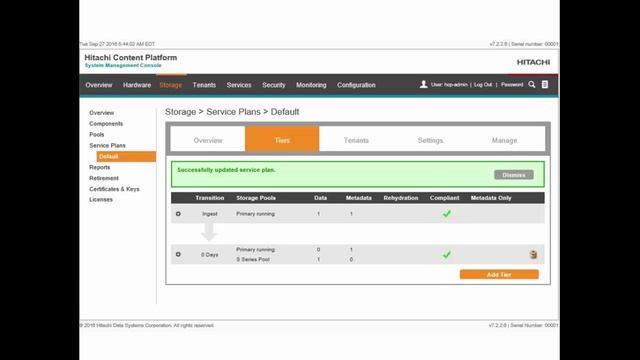Click the Transition column header

(209, 198)
